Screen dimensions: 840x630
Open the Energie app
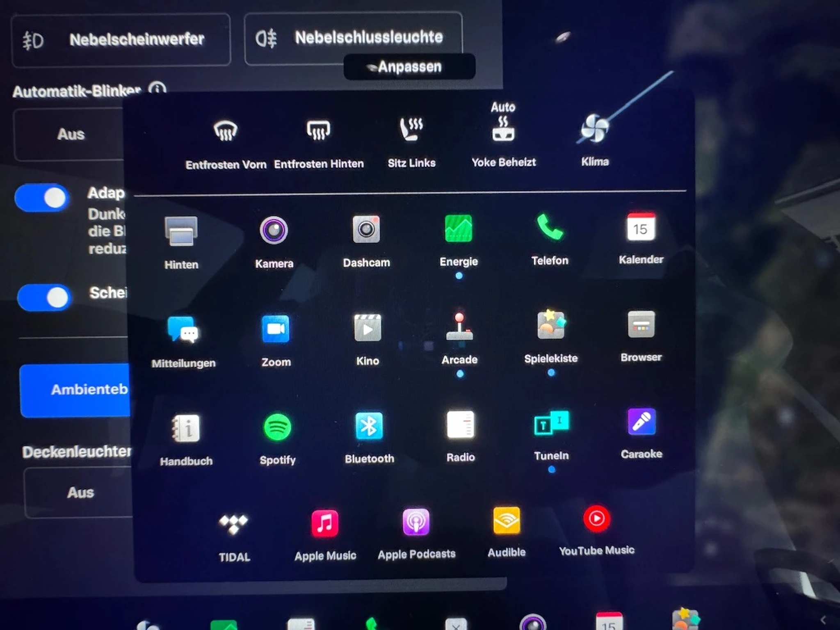458,229
